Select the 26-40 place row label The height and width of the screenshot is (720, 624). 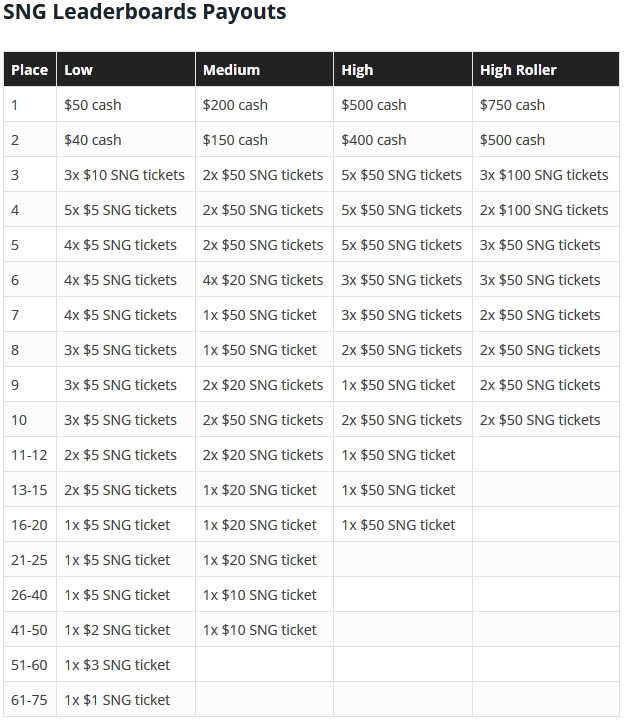coord(30,595)
